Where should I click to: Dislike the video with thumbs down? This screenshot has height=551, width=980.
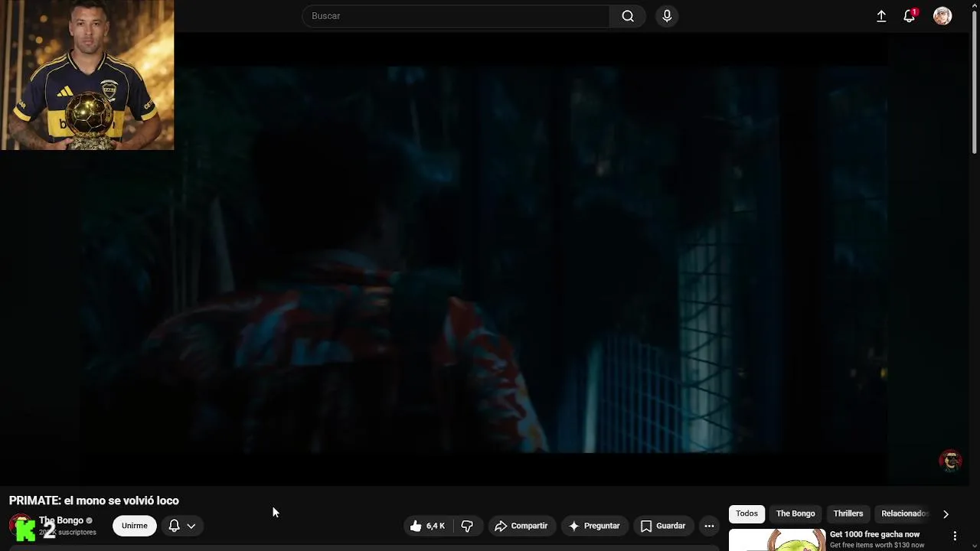[467, 526]
